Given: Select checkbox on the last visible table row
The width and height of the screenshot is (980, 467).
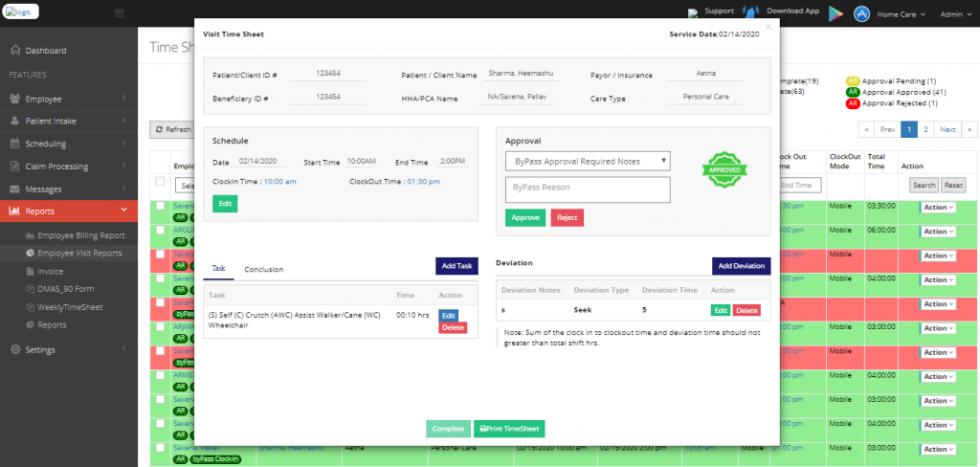Looking at the screenshot, I should (x=160, y=448).
